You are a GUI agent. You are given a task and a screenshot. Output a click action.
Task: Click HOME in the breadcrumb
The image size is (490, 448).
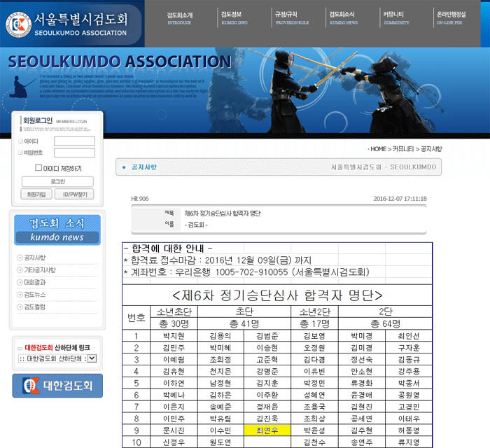coord(378,149)
